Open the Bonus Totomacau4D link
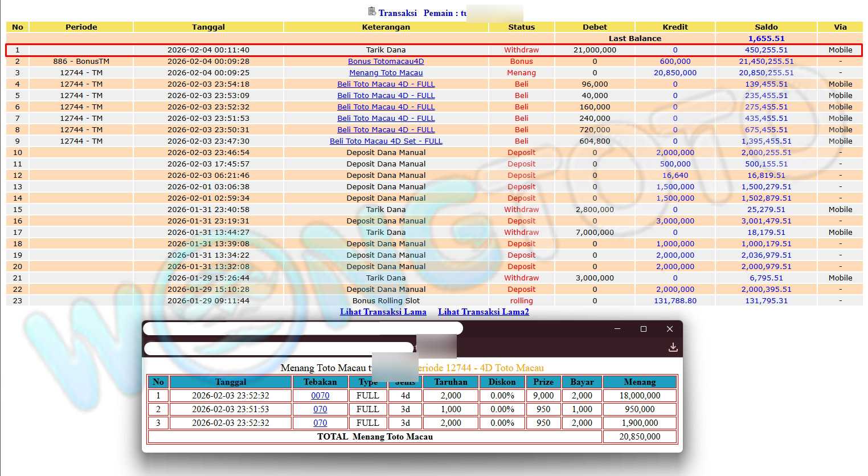Screen dimensions: 868x476 [x=386, y=62]
